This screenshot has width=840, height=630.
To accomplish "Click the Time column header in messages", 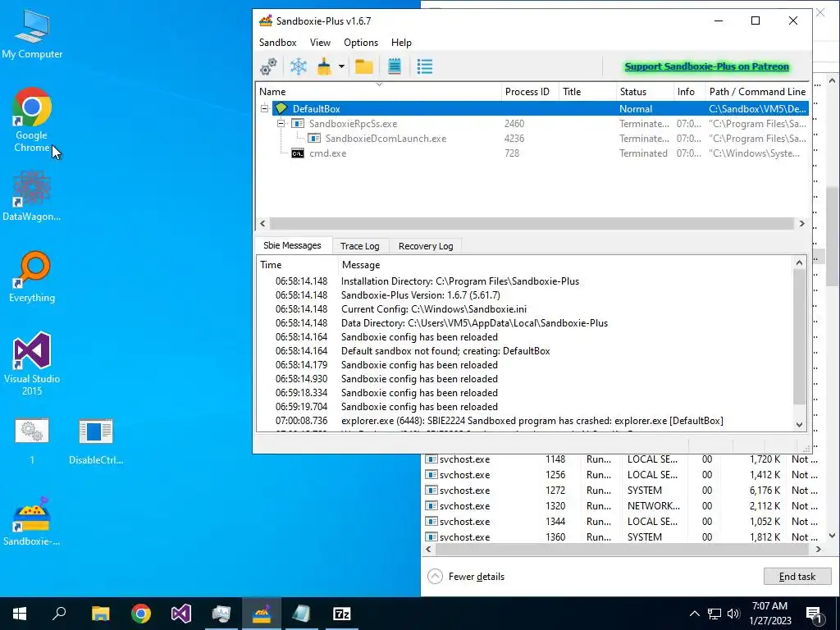I will point(297,265).
